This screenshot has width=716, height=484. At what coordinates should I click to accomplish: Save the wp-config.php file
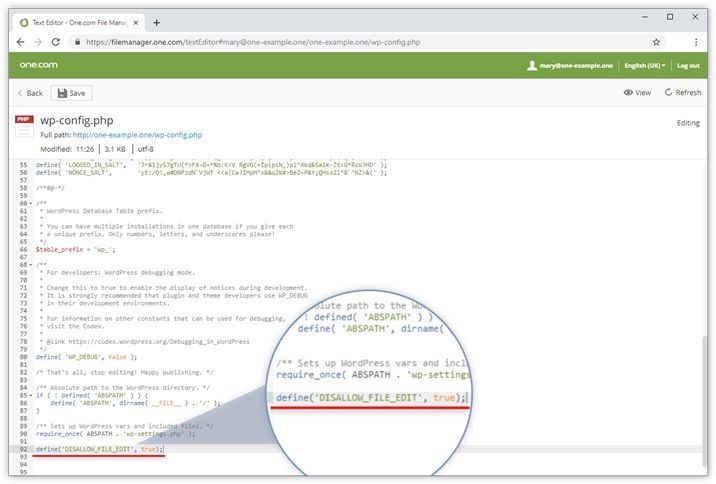(71, 93)
